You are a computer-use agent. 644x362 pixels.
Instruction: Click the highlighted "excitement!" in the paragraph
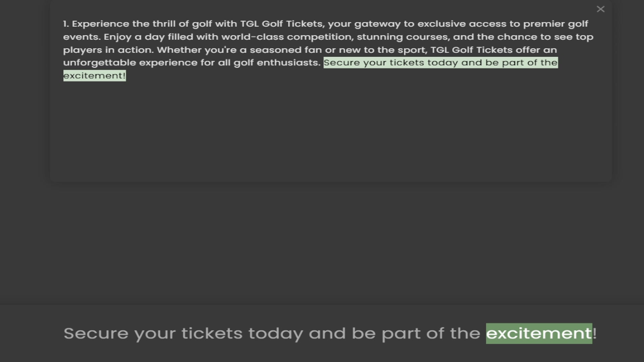coord(94,76)
